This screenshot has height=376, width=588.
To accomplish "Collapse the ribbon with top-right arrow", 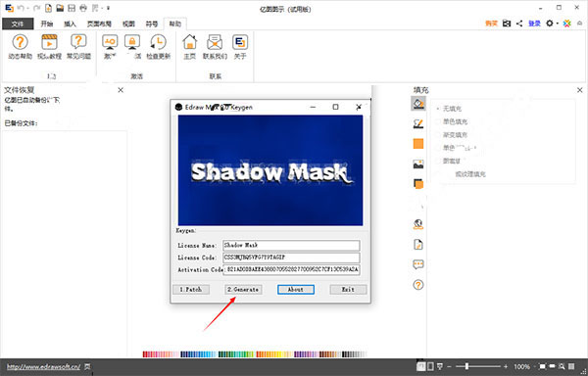I will (x=580, y=23).
